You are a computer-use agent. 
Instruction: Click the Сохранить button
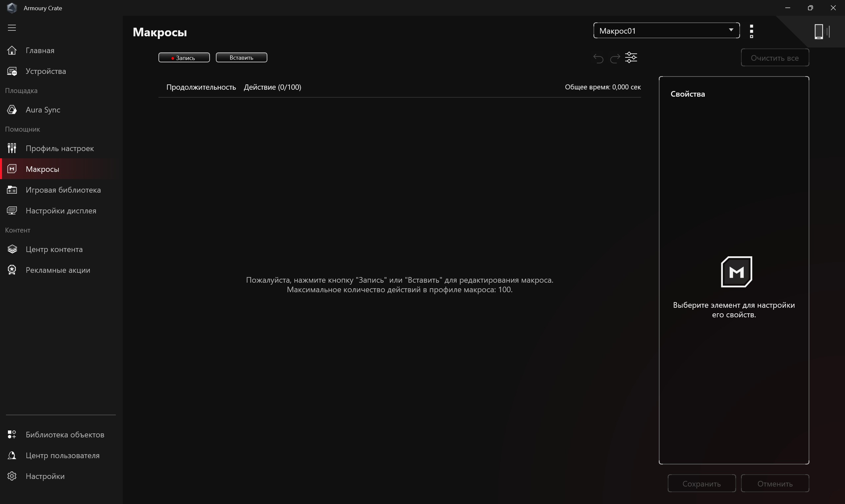tap(702, 483)
